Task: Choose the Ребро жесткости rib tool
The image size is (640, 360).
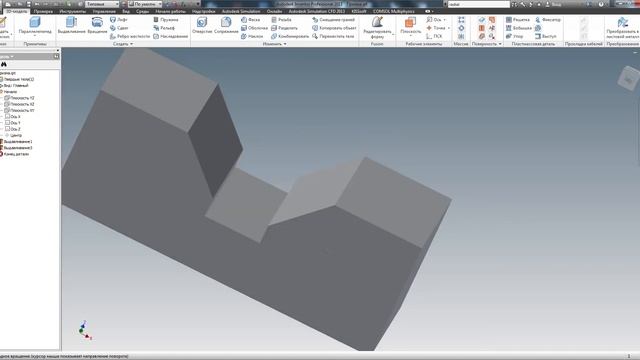Action: 130,36
